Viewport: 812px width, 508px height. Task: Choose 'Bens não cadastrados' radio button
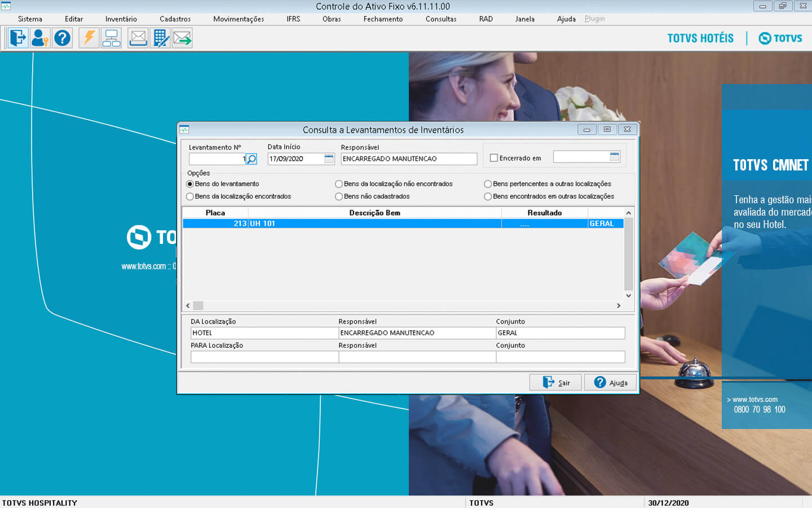[339, 196]
